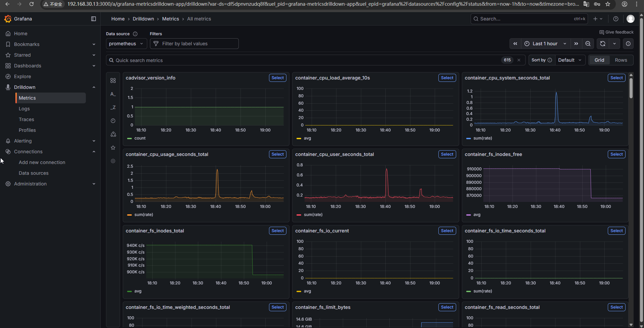Open Logs under Drilldown
The width and height of the screenshot is (644, 328).
(x=24, y=109)
